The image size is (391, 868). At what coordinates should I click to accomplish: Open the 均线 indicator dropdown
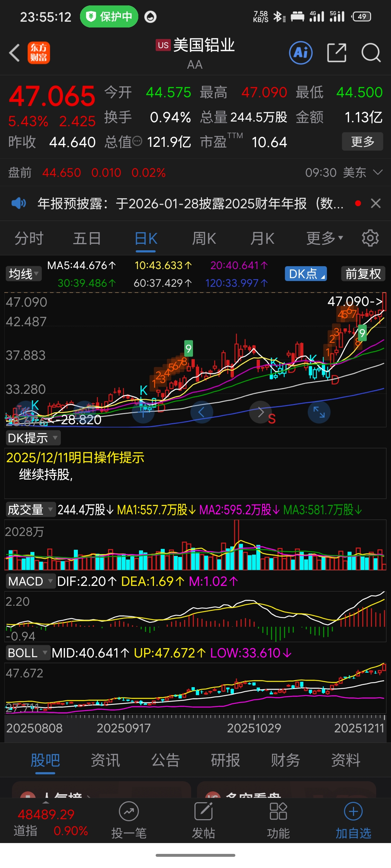pos(23,274)
